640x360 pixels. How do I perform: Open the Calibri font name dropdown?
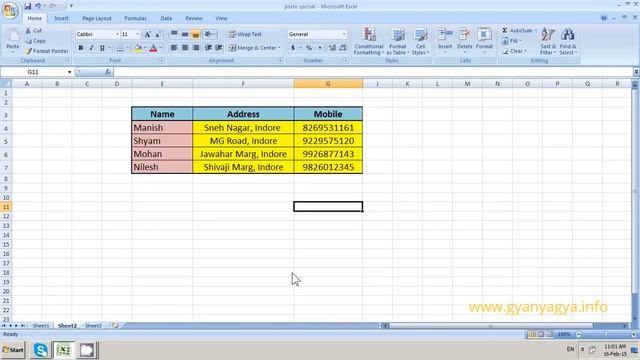tap(117, 34)
